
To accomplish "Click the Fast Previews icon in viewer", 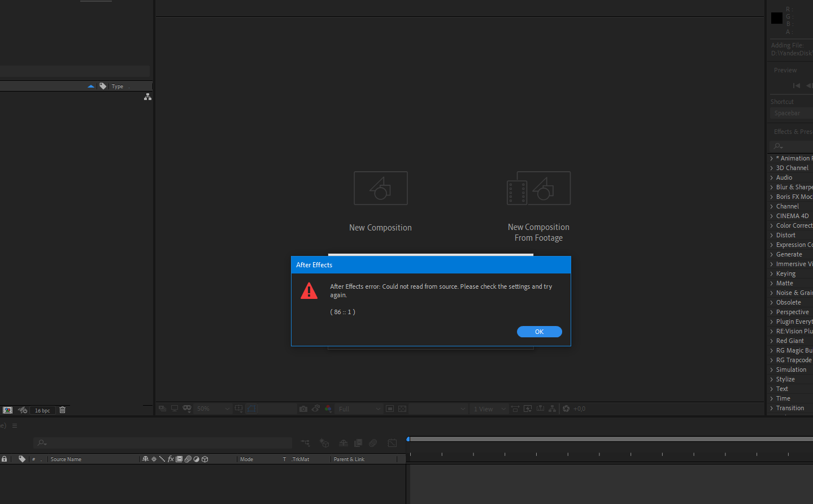I will pos(528,409).
